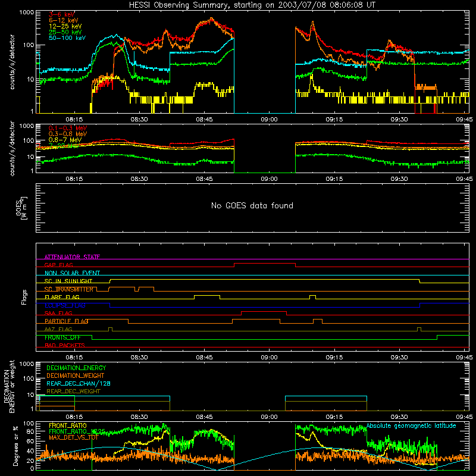Image resolution: width=476 pixels, height=476 pixels.
Task: Click the 'HESSI Observing Summary' plot title
Action: coord(252,5)
